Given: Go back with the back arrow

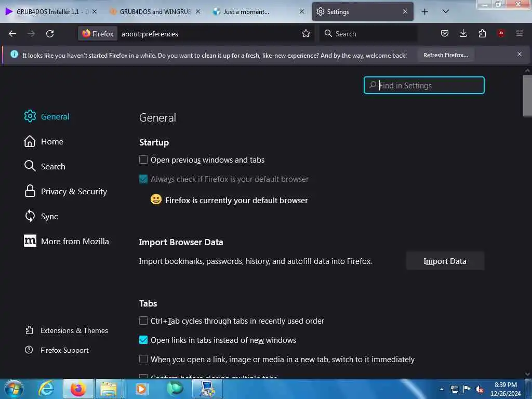Looking at the screenshot, I should [x=12, y=34].
